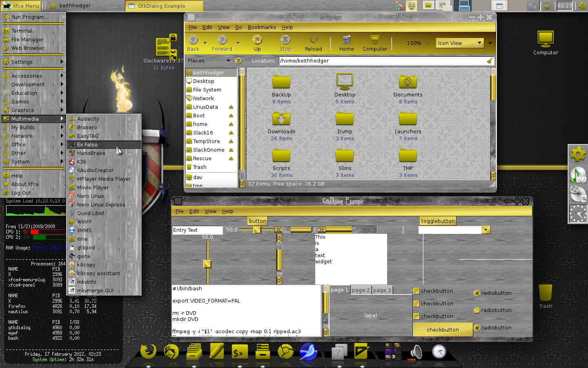Switch to the page 3 tab
The width and height of the screenshot is (588, 368).
tap(382, 290)
